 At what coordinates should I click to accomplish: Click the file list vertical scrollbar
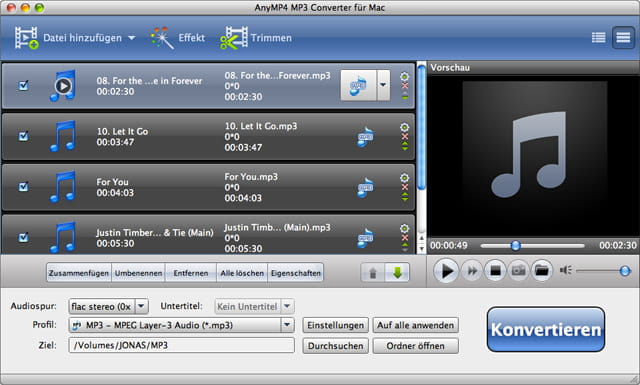tap(422, 127)
